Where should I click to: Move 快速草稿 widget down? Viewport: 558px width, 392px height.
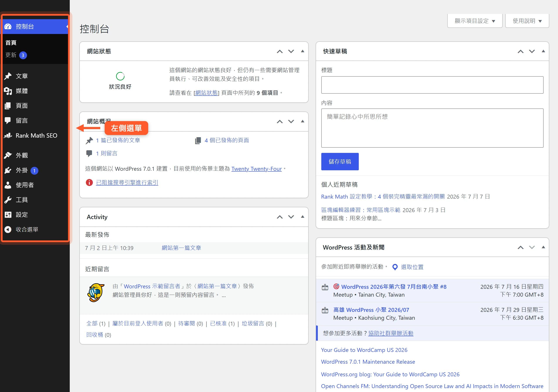532,51
